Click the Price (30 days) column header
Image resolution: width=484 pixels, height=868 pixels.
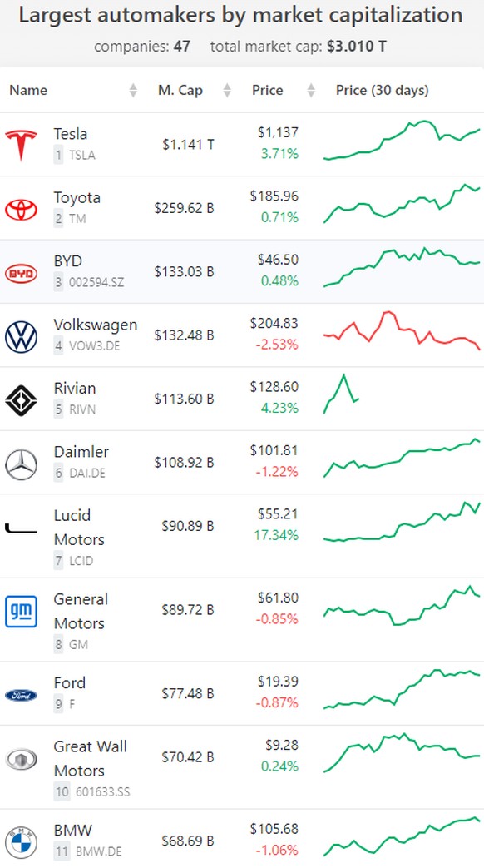383,90
